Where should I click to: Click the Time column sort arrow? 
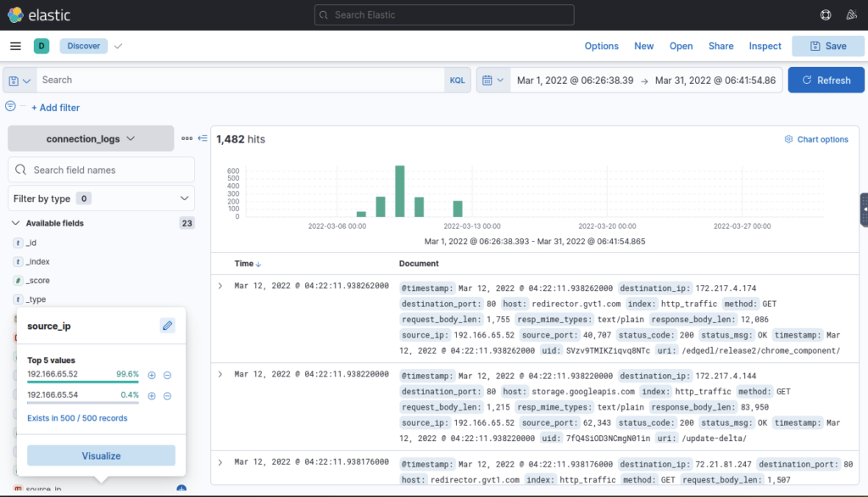[x=259, y=265]
